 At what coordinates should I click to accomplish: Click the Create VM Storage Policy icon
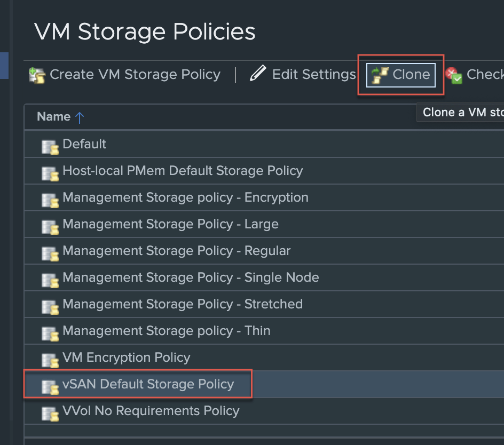(37, 75)
